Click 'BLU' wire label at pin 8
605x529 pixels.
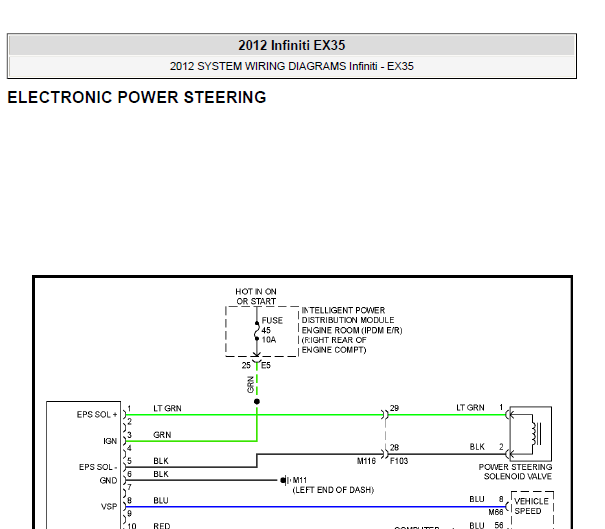(161, 500)
